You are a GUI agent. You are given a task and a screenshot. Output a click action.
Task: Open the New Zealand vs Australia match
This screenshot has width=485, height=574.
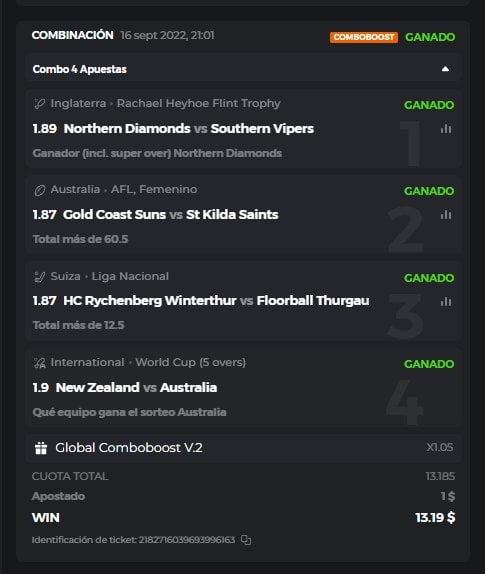[136, 387]
